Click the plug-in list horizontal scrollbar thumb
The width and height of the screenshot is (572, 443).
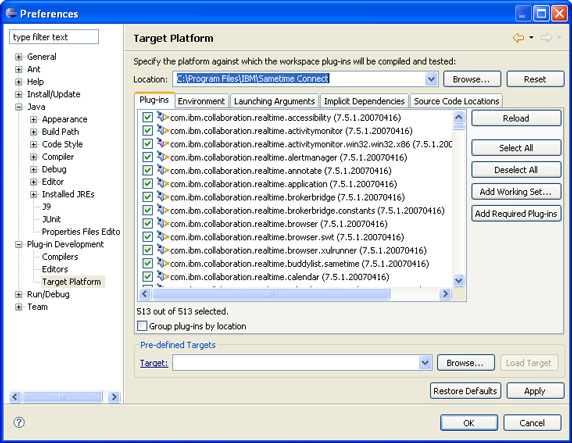[x=271, y=294]
